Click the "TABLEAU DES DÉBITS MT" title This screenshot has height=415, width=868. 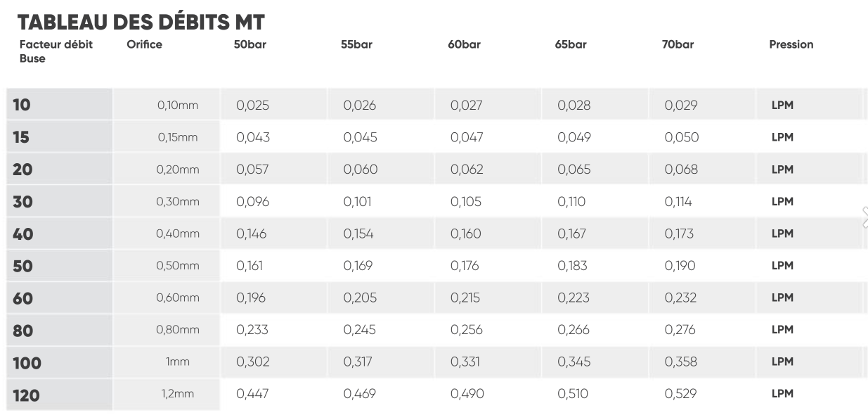pyautogui.click(x=141, y=22)
